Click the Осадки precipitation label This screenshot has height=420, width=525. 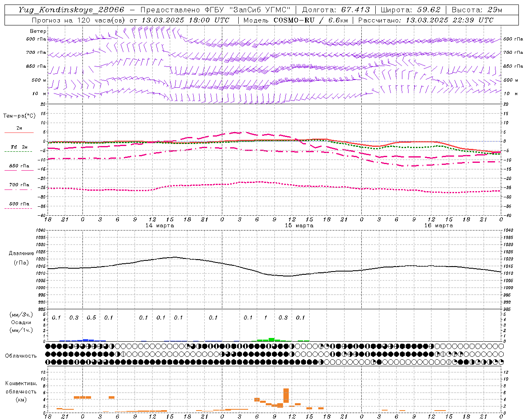click(x=21, y=322)
